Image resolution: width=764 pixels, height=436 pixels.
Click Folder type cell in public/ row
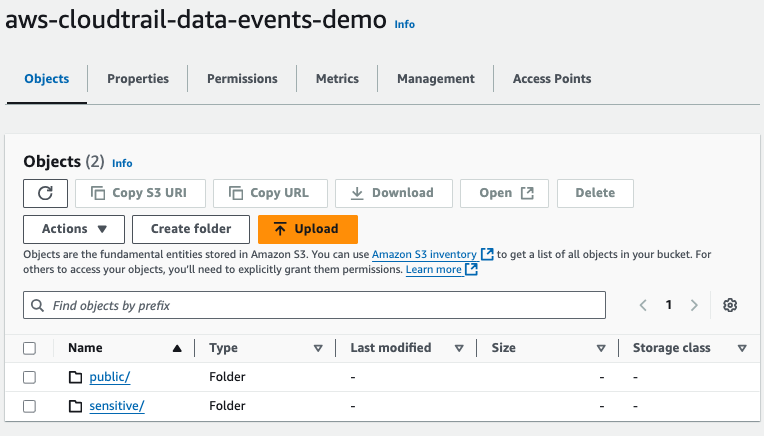pyautogui.click(x=227, y=377)
